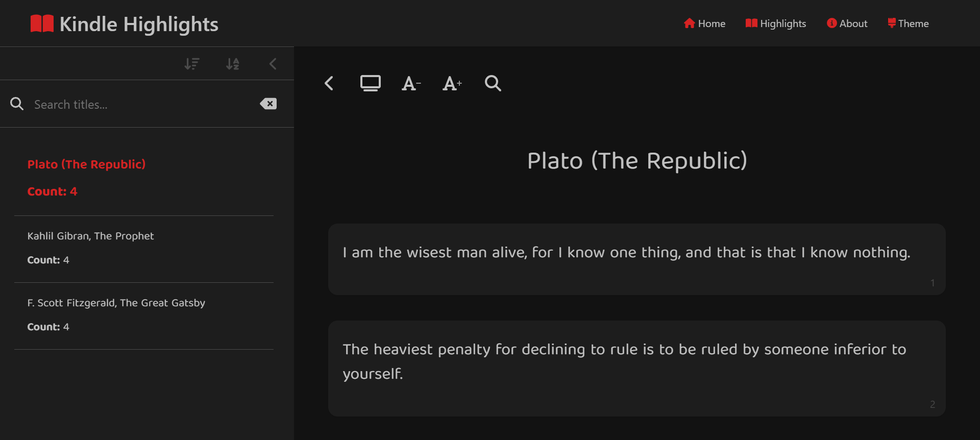Open the Highlights nav link
980x440 pixels.
tap(776, 23)
